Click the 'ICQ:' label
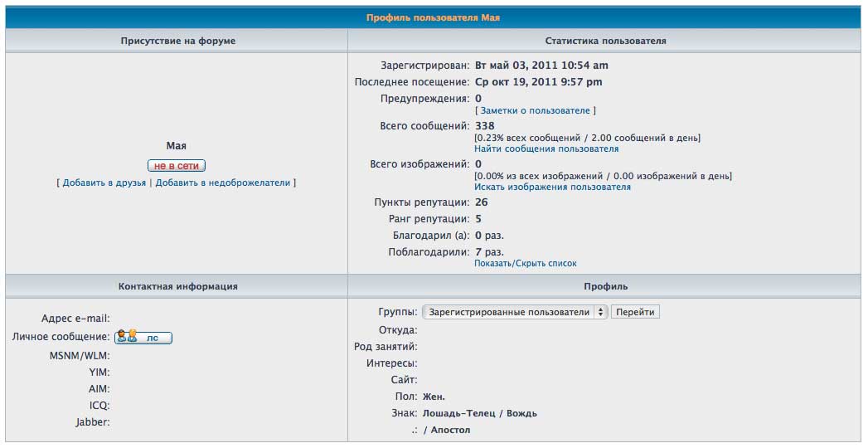 [99, 406]
